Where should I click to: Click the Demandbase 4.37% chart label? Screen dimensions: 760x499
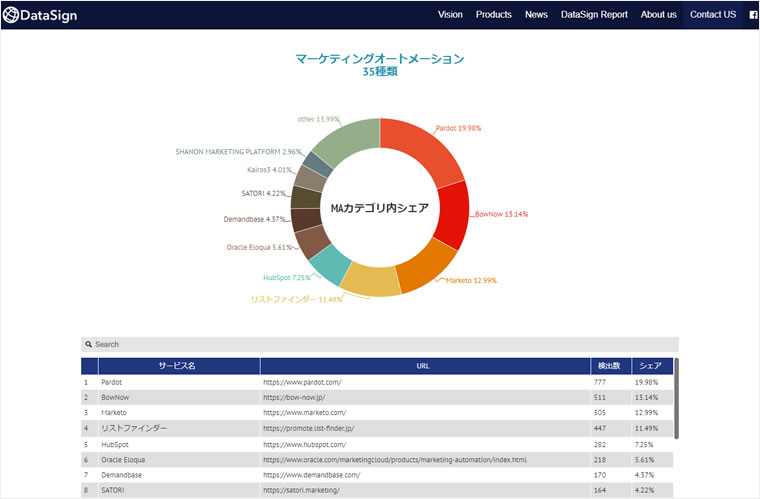(254, 219)
